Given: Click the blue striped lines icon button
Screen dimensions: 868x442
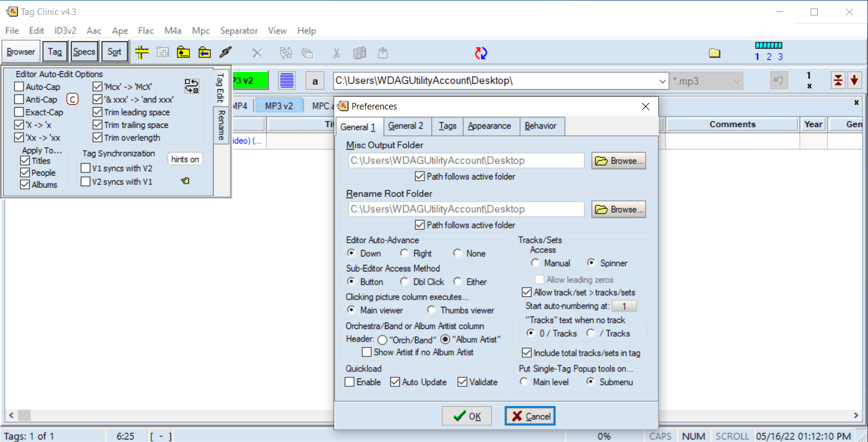Looking at the screenshot, I should pyautogui.click(x=288, y=80).
